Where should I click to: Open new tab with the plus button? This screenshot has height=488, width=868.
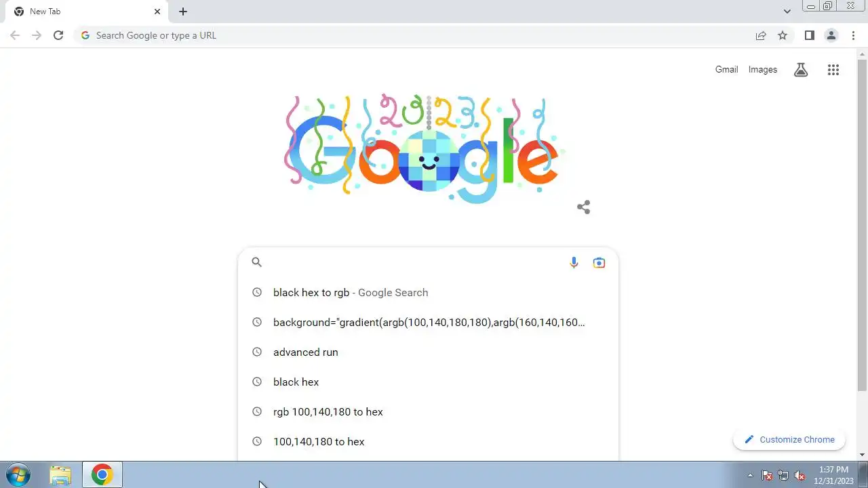pos(183,12)
